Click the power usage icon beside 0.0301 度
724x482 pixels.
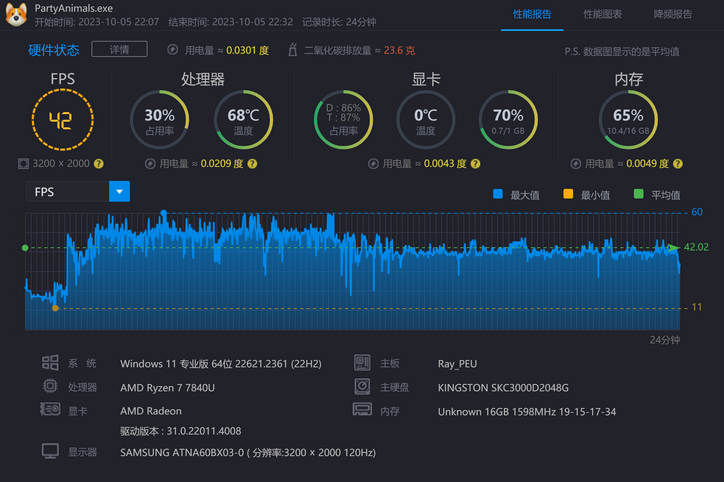(173, 50)
